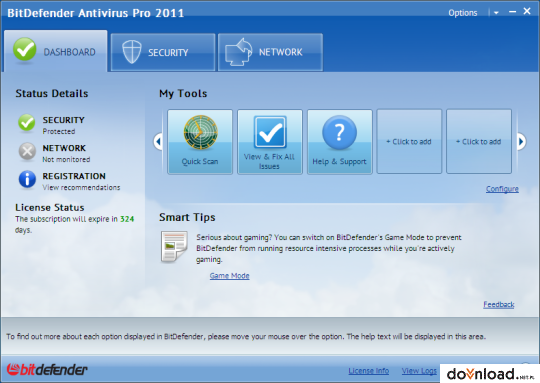
Task: Open the Help & Support tool
Action: pyautogui.click(x=340, y=142)
